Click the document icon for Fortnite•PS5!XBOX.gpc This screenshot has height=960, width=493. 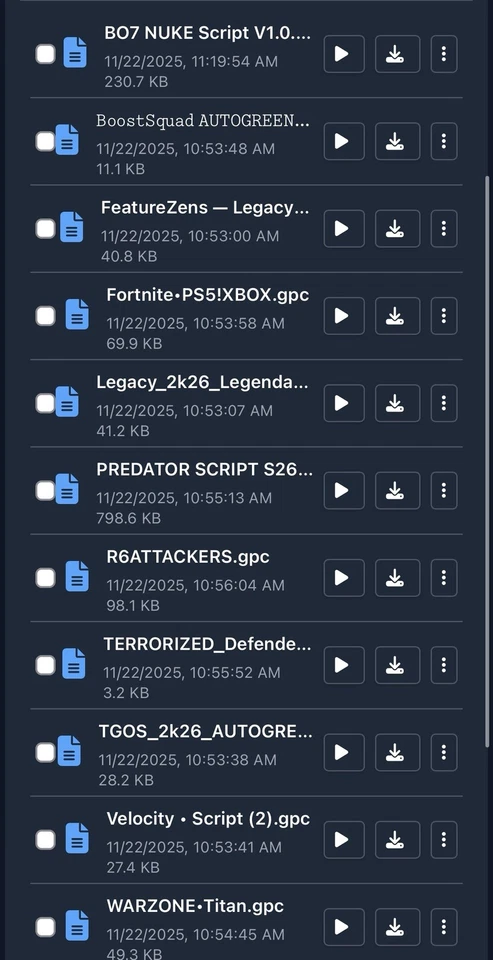point(77,315)
